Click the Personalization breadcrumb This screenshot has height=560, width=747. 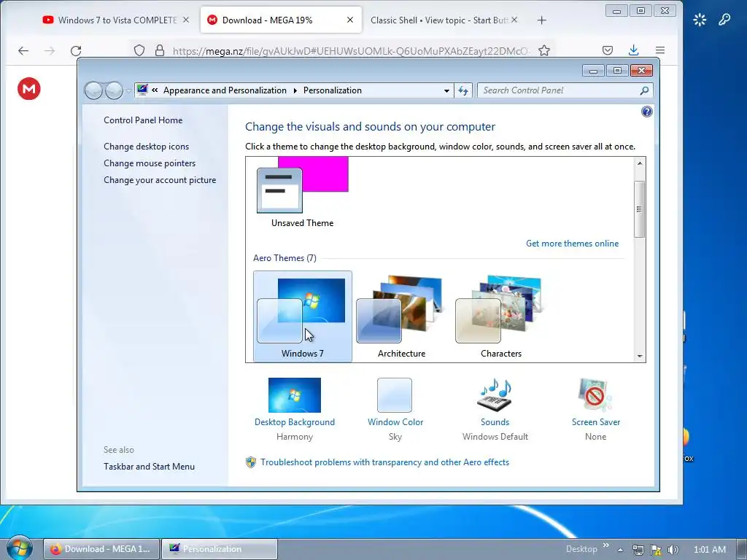coord(333,90)
